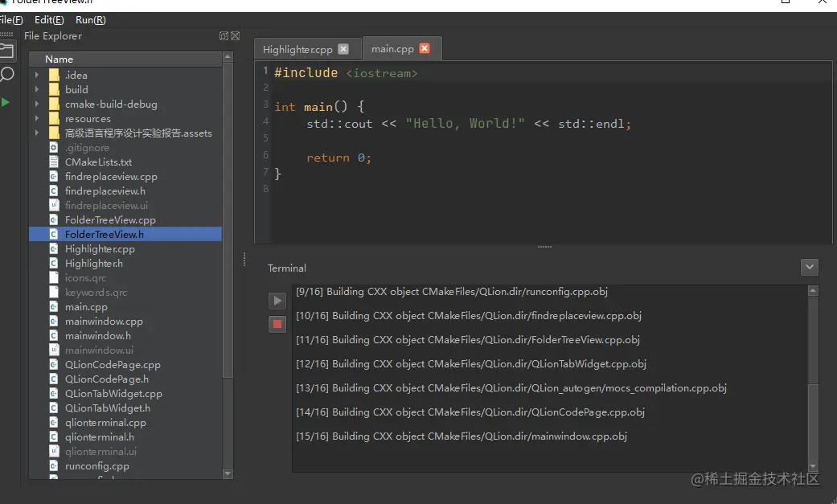Open the Edit menu
Viewport: 837px width, 504px height.
[49, 20]
